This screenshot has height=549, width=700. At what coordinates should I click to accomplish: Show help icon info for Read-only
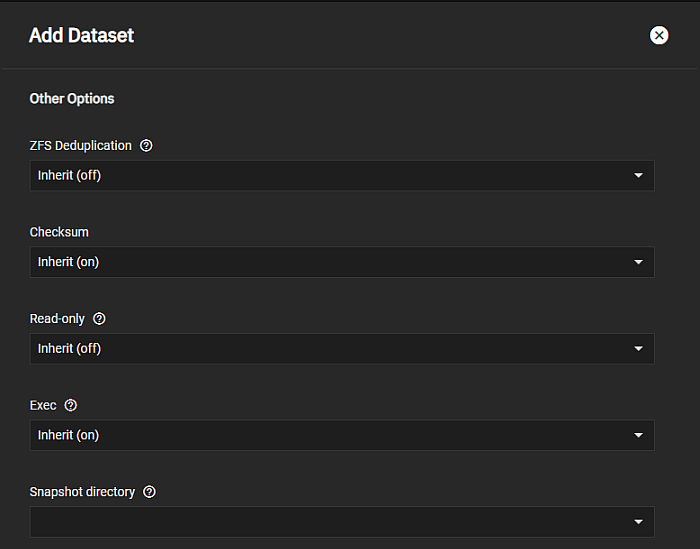[99, 319]
